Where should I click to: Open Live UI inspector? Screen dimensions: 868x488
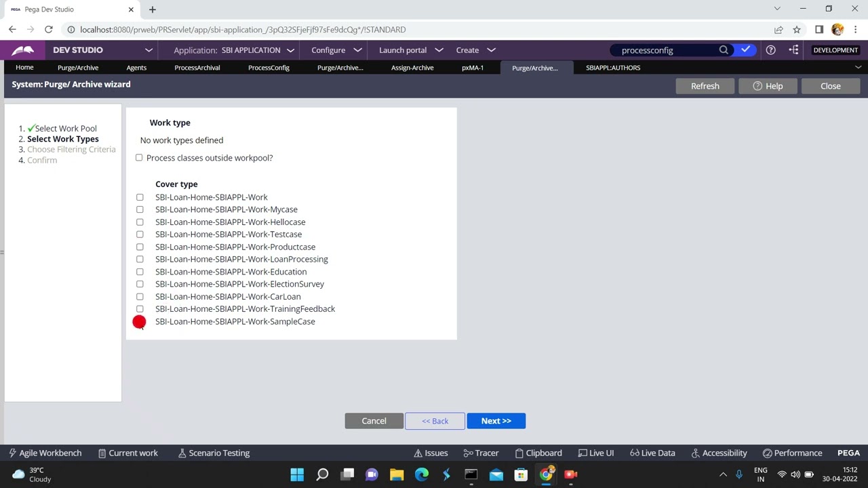(596, 453)
